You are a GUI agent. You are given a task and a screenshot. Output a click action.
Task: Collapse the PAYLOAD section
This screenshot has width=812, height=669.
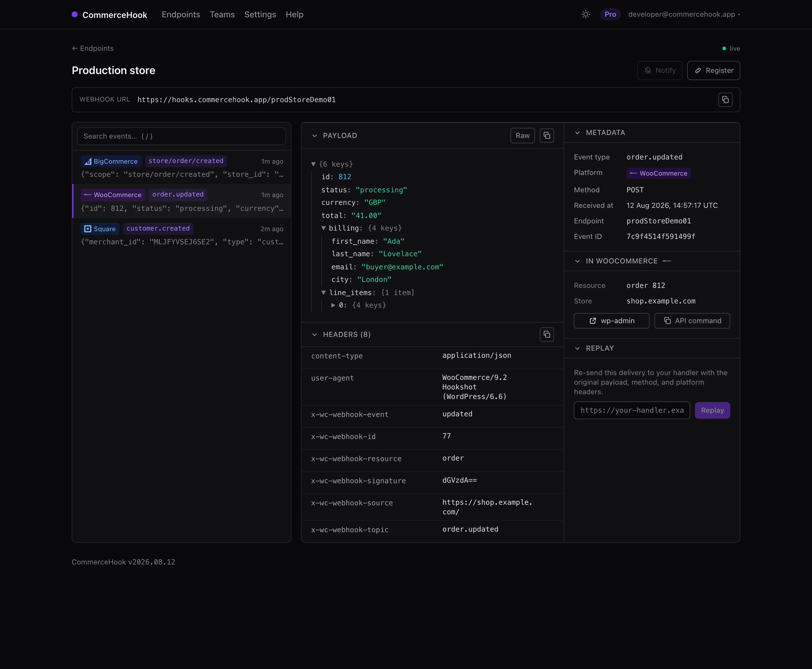pos(315,136)
